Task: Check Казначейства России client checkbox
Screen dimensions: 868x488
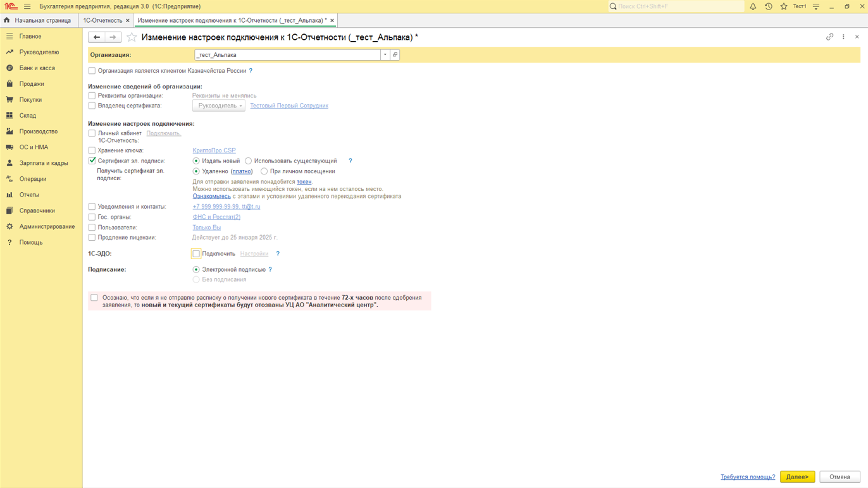Action: pos(92,71)
